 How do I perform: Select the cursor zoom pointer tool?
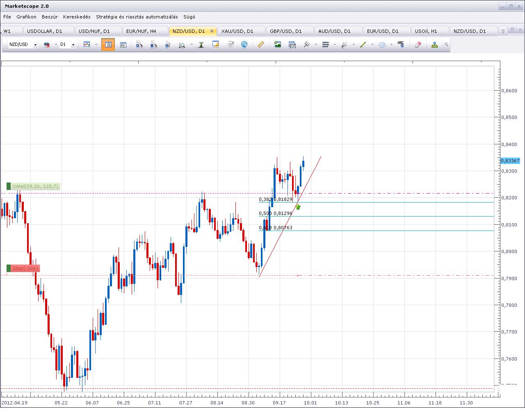(167, 45)
